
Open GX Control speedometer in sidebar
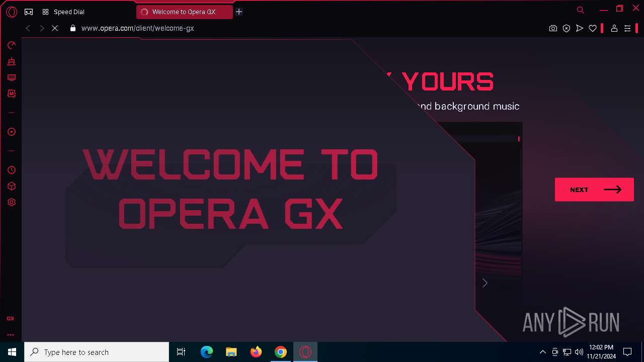point(12,45)
